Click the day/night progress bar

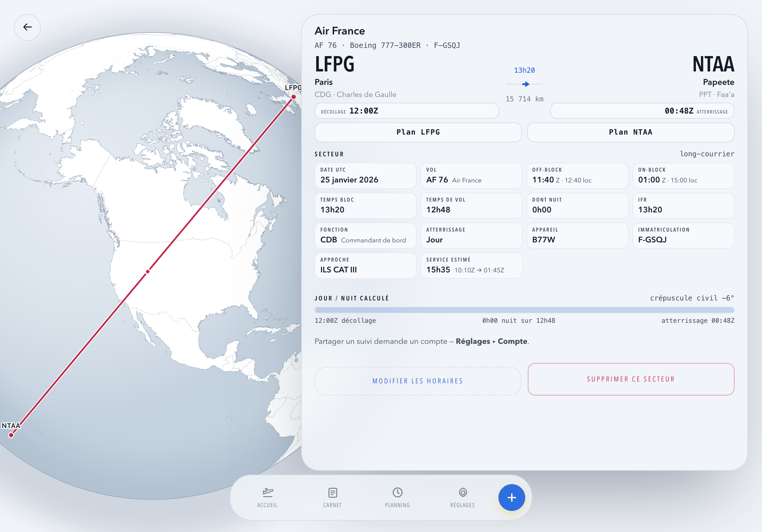click(x=524, y=310)
